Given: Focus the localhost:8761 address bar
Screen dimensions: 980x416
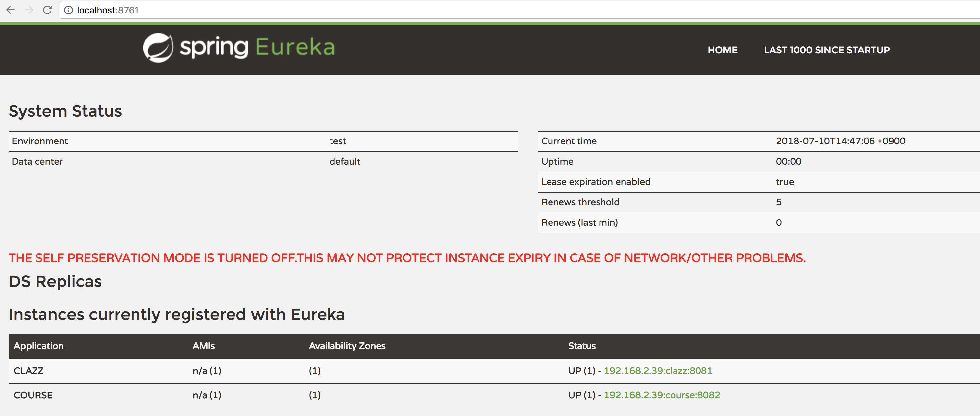Looking at the screenshot, I should coord(304,10).
